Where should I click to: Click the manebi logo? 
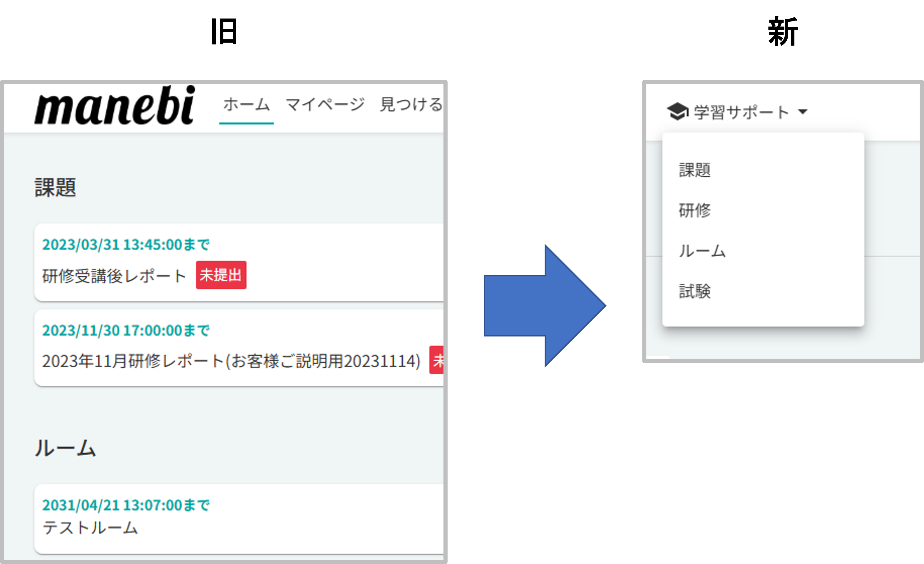pos(115,105)
